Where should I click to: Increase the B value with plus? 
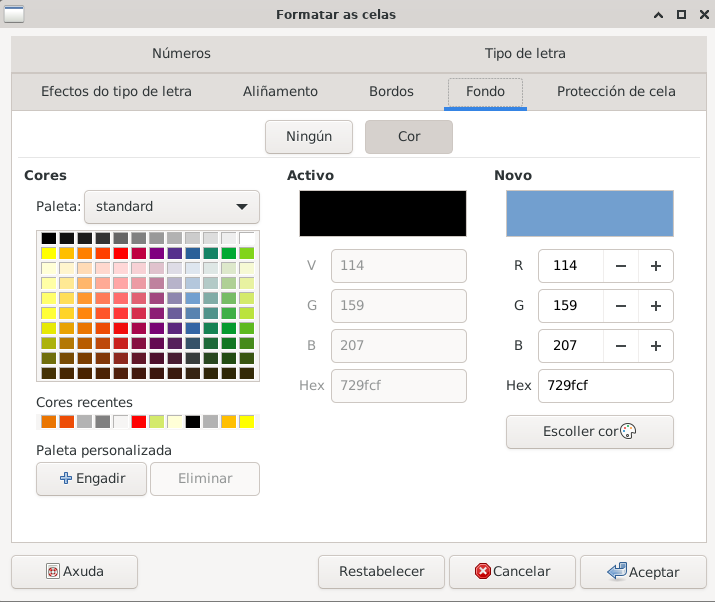click(656, 346)
